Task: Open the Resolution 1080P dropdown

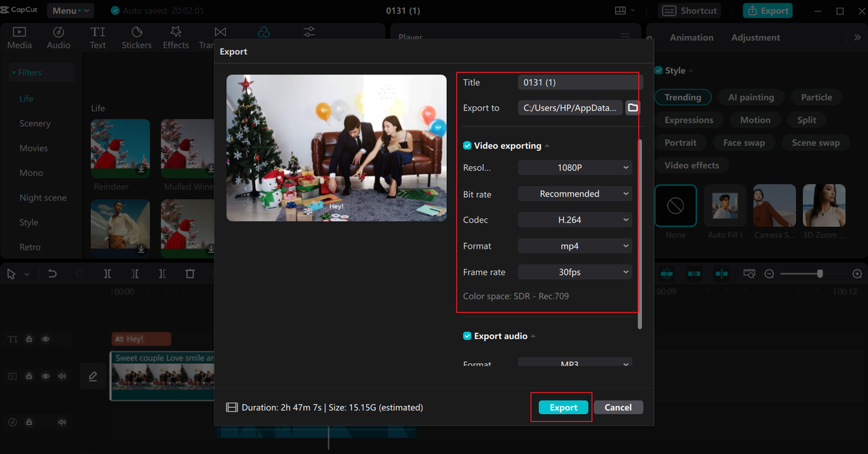Action: click(575, 167)
